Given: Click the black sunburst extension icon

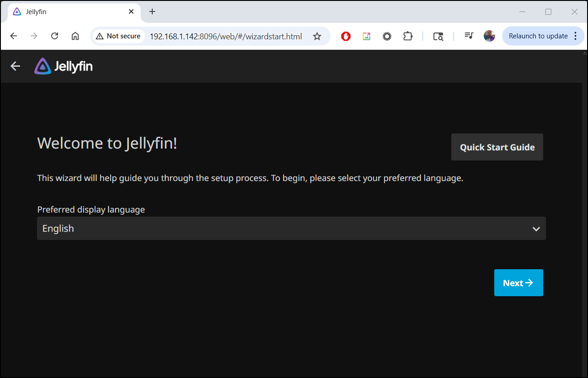Looking at the screenshot, I should (387, 36).
